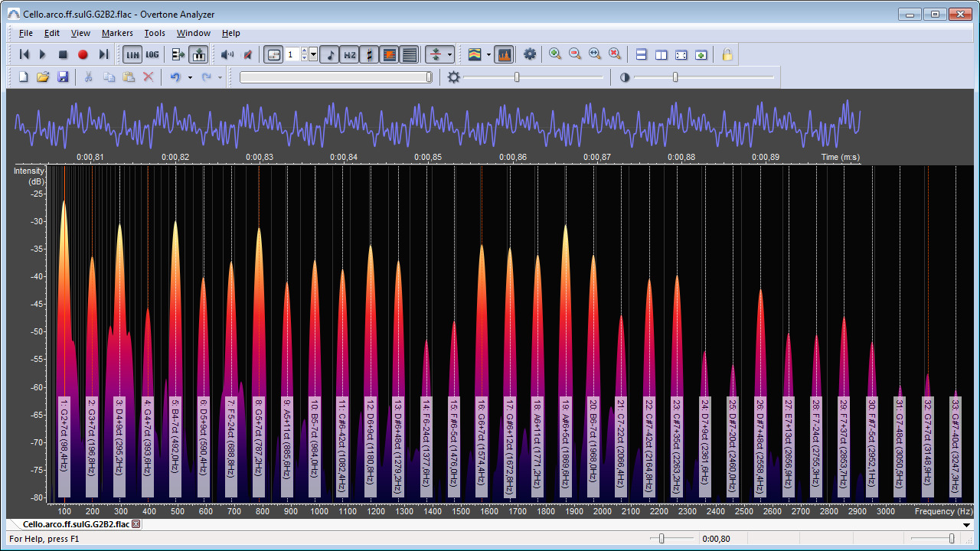Toggle the LOG logarithmic frequency scale
This screenshot has width=980, height=551.
[152, 54]
